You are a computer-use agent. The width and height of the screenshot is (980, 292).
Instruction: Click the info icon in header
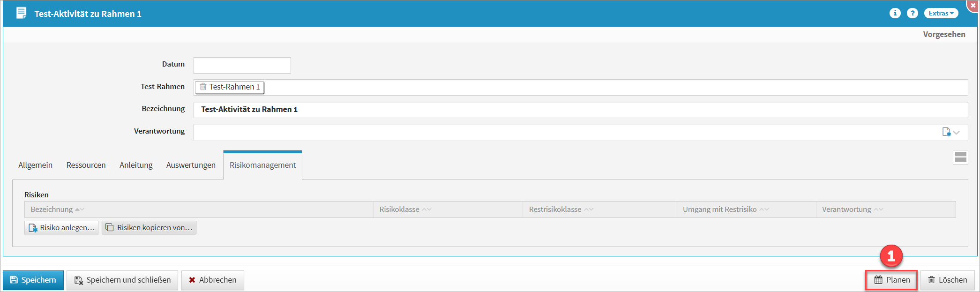(895, 13)
